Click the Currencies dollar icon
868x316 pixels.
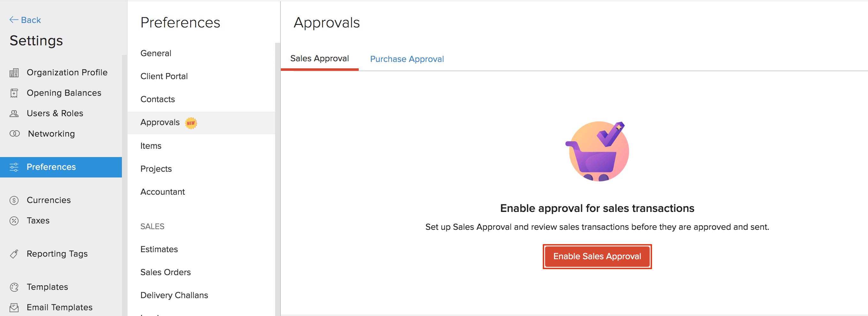(x=14, y=200)
